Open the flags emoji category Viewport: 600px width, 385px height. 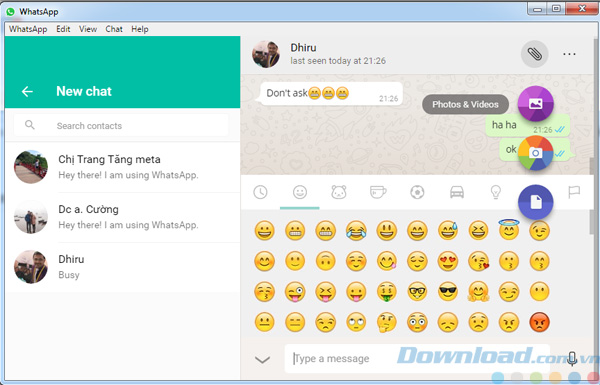pyautogui.click(x=574, y=192)
